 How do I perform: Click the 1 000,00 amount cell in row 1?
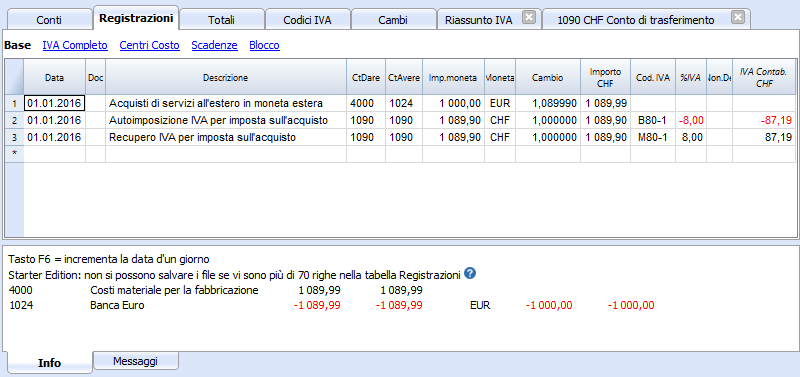[x=454, y=104]
